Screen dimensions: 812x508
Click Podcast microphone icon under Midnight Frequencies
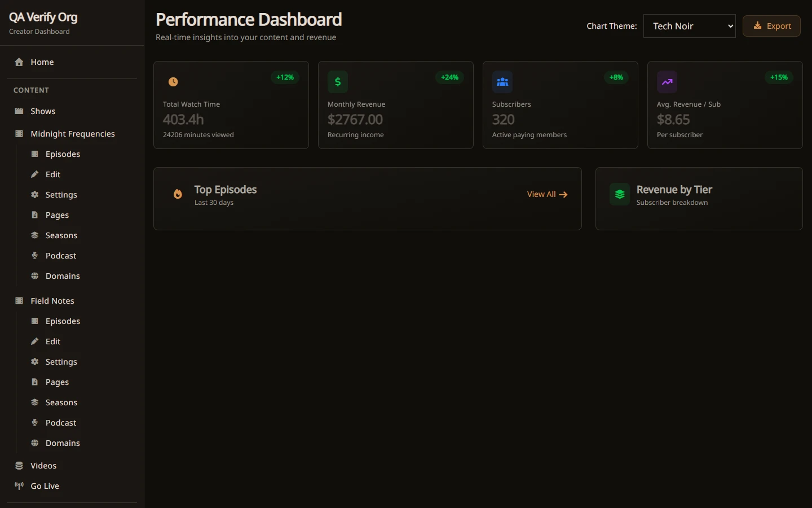[34, 256]
